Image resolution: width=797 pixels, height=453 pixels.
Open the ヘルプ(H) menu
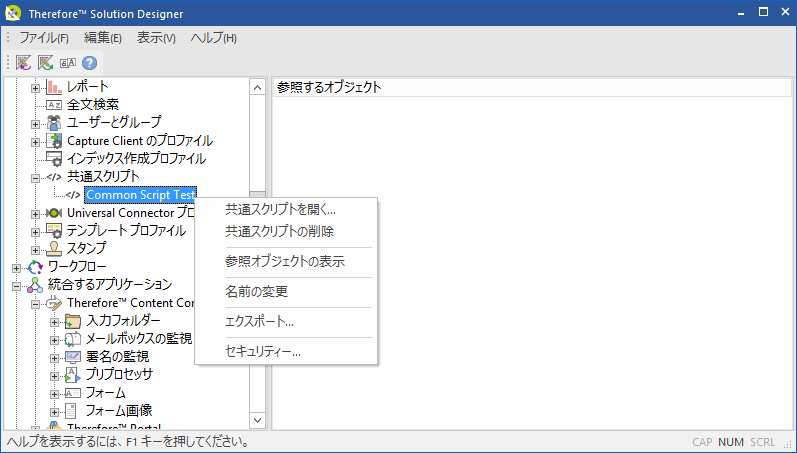[x=214, y=38]
